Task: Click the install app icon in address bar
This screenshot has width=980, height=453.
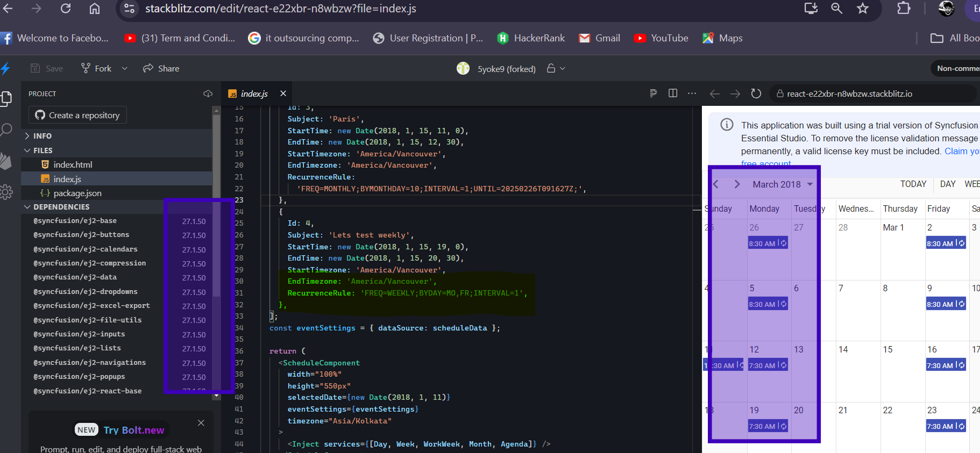Action: pyautogui.click(x=811, y=9)
